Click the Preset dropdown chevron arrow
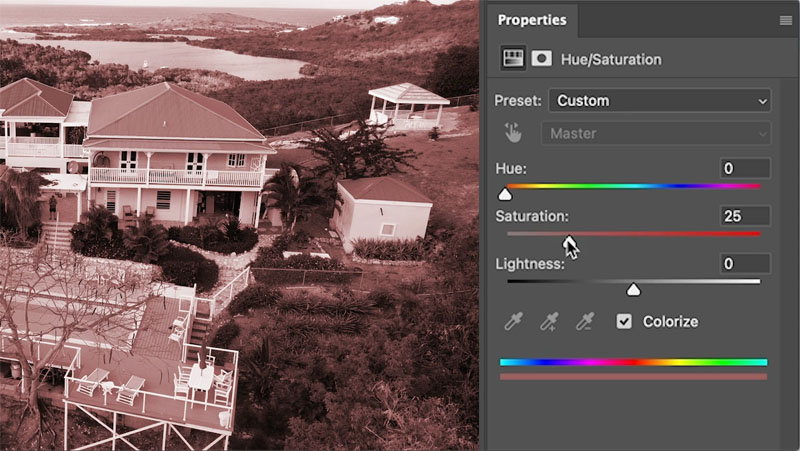800x451 pixels. coord(762,101)
